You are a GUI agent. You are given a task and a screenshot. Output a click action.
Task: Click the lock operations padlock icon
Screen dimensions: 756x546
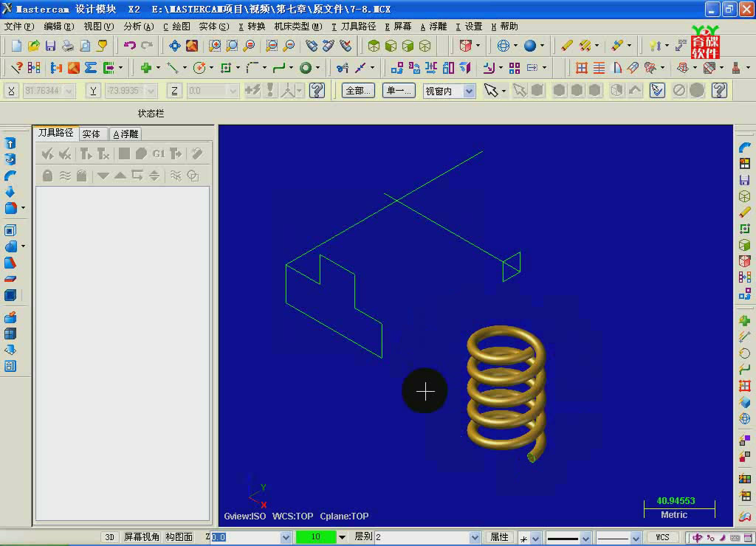pyautogui.click(x=47, y=176)
